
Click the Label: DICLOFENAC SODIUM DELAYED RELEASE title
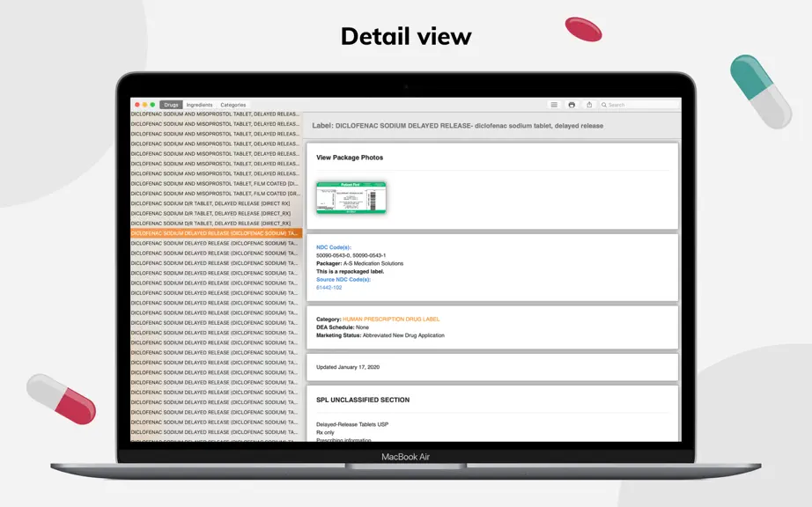(457, 126)
